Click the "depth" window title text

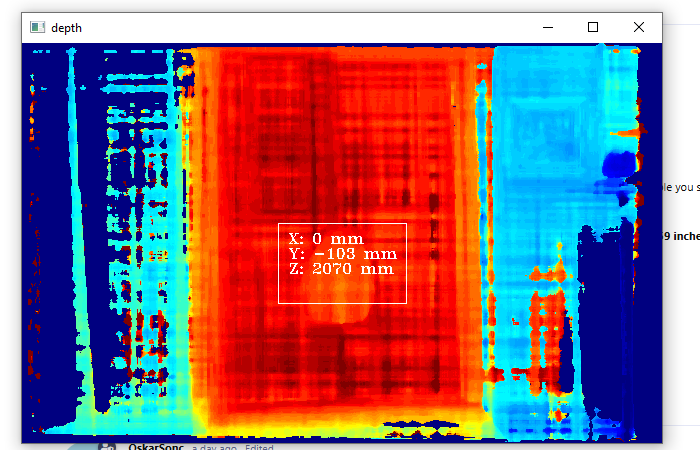[66, 28]
